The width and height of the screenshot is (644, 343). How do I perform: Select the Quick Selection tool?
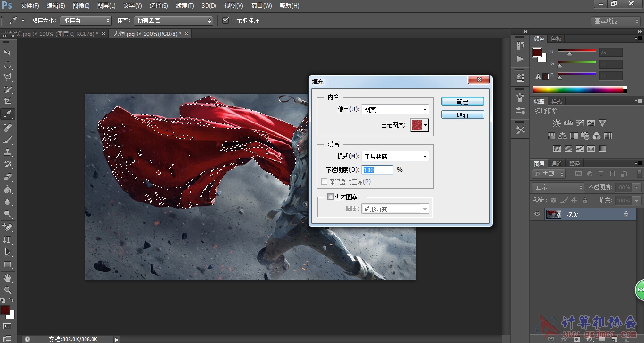point(8,89)
